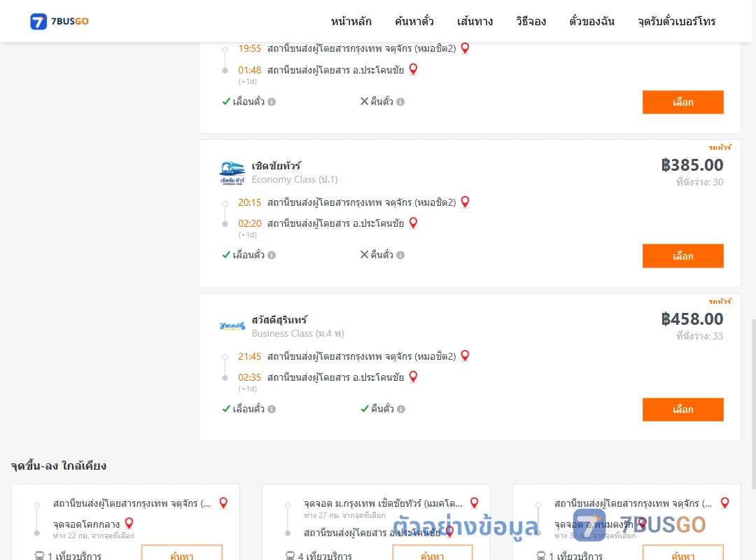
Task: Click info icon next to เลื่อนตั๋ว in 19:55 trip
Action: [272, 101]
